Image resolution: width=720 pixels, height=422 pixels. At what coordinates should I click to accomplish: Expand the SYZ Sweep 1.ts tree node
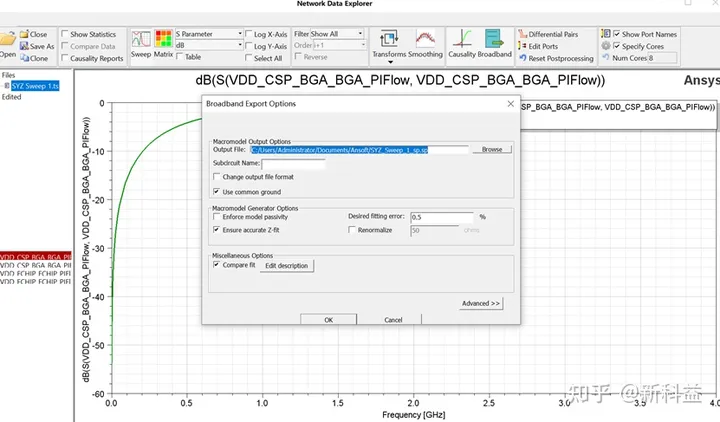point(6,86)
